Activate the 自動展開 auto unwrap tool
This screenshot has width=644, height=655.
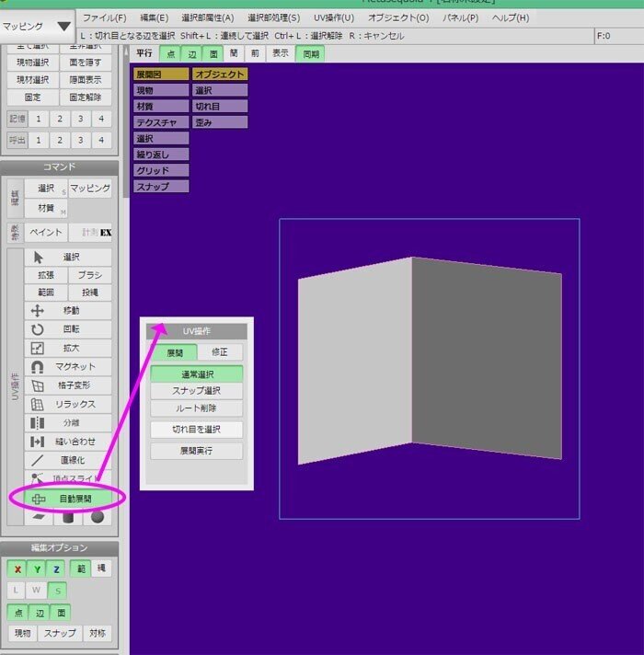(68, 499)
